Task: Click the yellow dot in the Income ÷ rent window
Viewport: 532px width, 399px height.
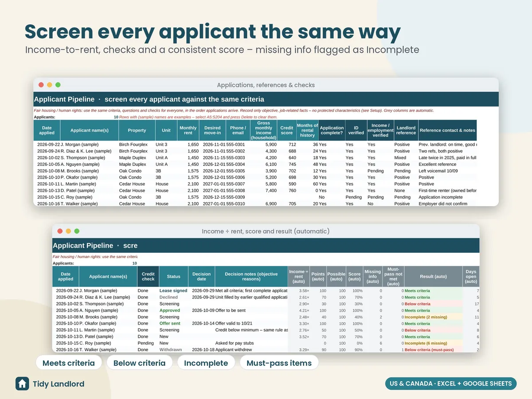Action: [68, 231]
